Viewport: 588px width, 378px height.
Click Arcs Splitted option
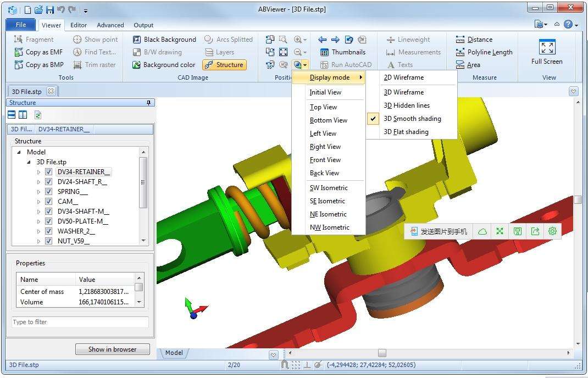click(x=229, y=40)
